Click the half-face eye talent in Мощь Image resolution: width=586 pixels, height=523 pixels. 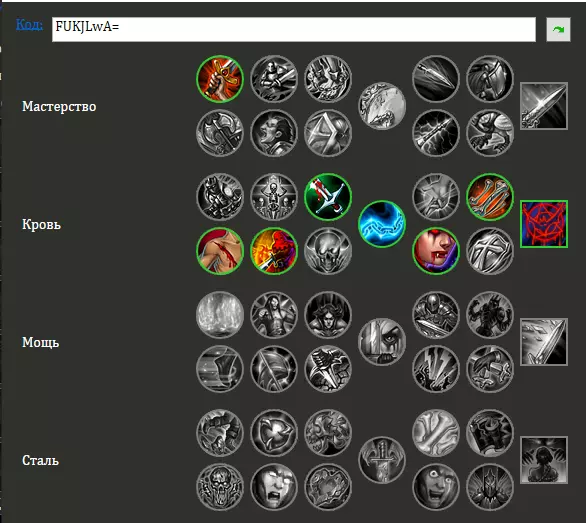coord(382,342)
